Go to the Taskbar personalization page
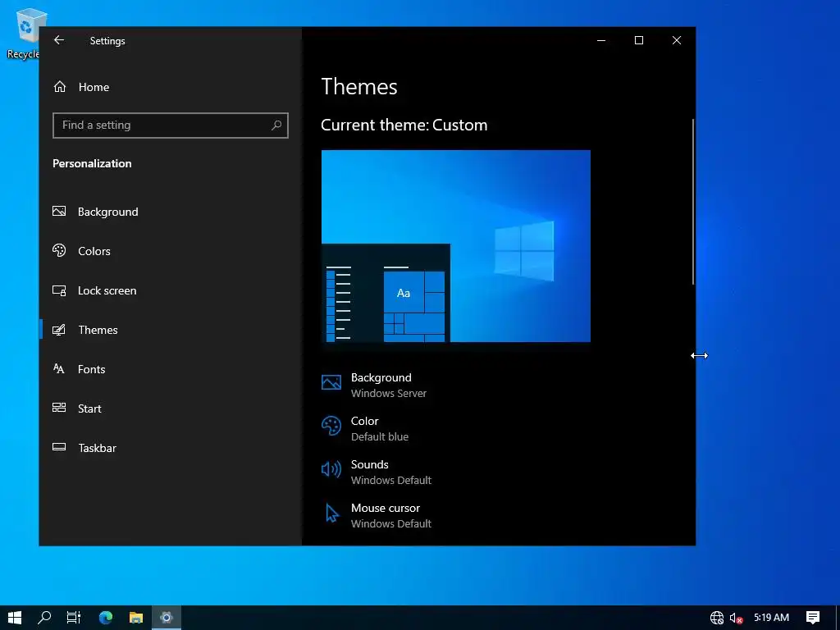 tap(171, 448)
